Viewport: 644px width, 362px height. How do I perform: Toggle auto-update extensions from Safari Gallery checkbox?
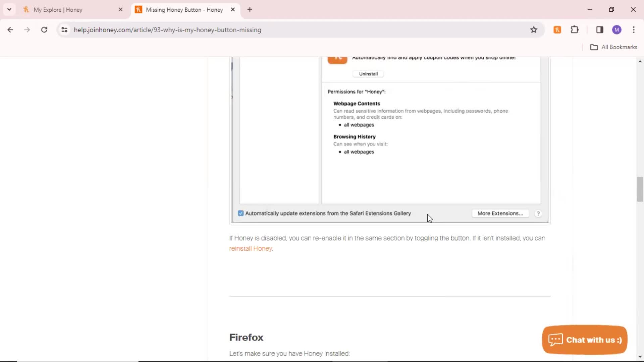click(240, 213)
